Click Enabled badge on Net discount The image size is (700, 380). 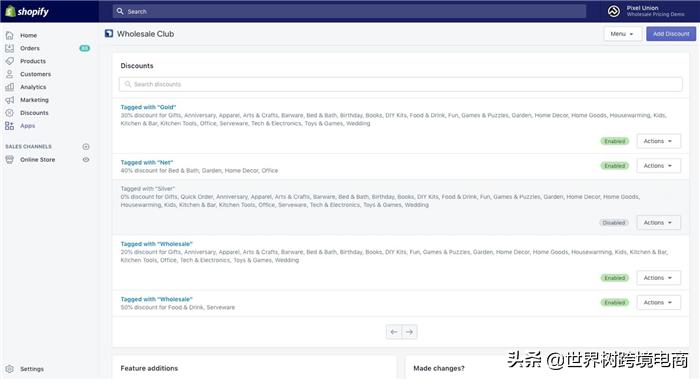coord(615,166)
